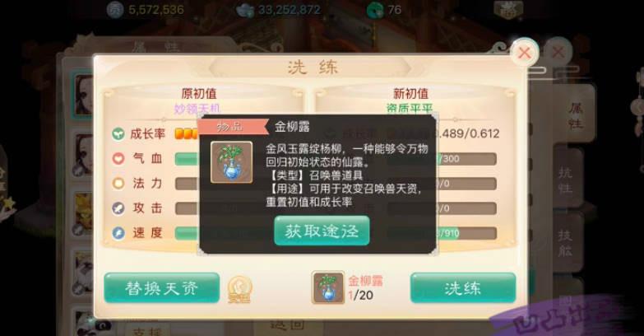Switch to the 抗性 side tab
The height and width of the screenshot is (336, 644).
click(x=565, y=180)
